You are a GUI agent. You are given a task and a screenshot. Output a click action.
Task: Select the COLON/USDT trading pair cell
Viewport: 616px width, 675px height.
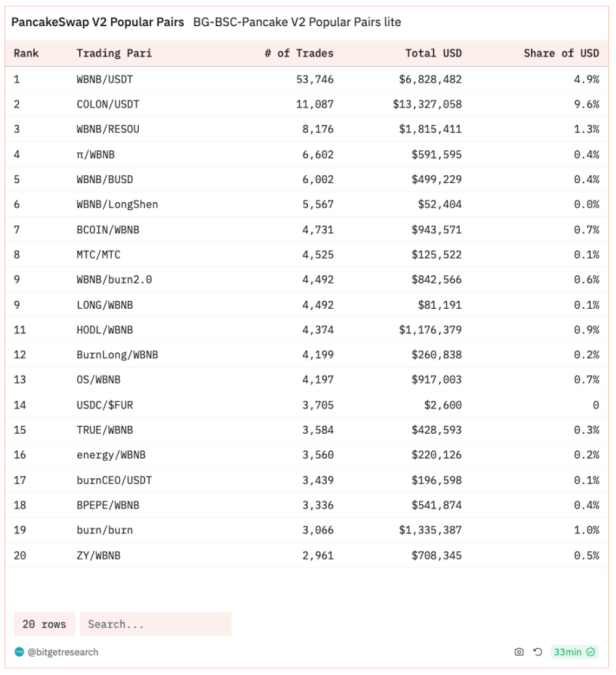coord(108,104)
